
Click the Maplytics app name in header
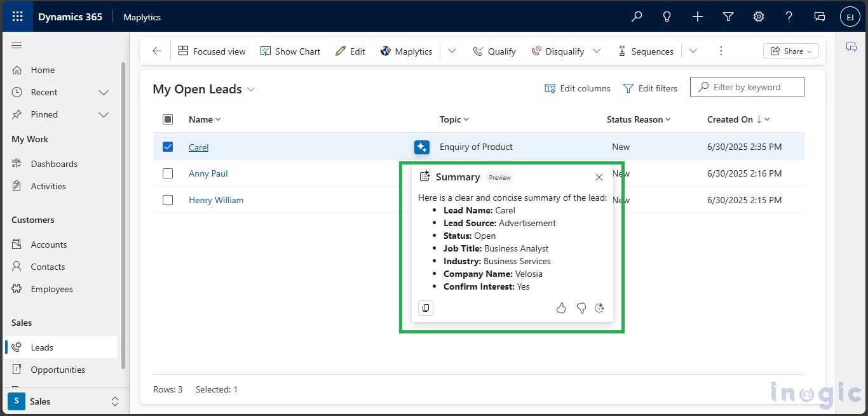click(142, 17)
